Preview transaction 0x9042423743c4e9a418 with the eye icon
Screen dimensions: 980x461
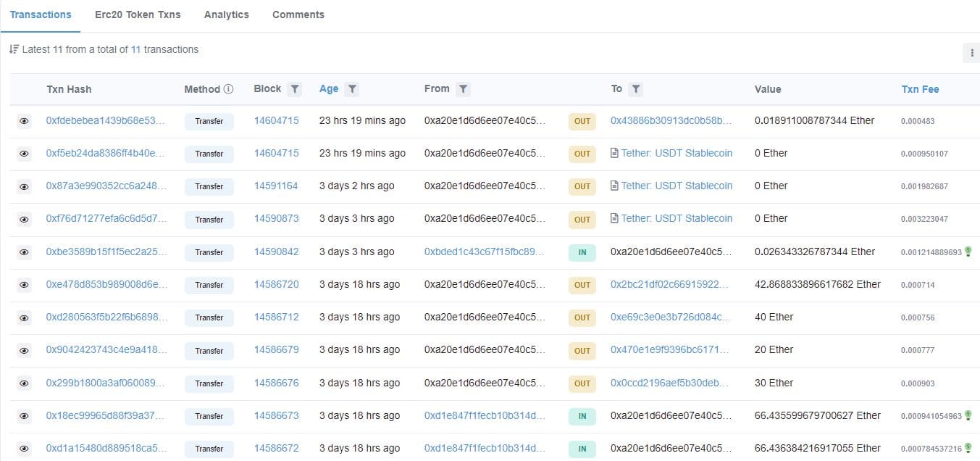point(24,350)
